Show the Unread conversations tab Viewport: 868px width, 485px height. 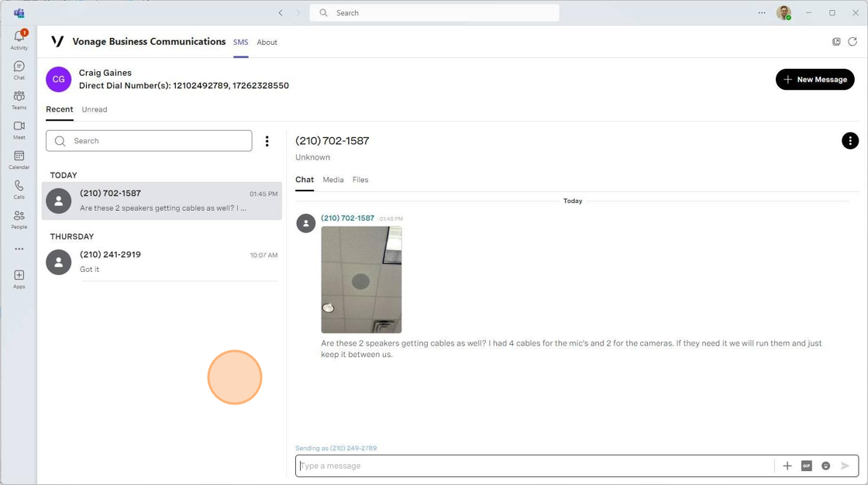tap(95, 109)
